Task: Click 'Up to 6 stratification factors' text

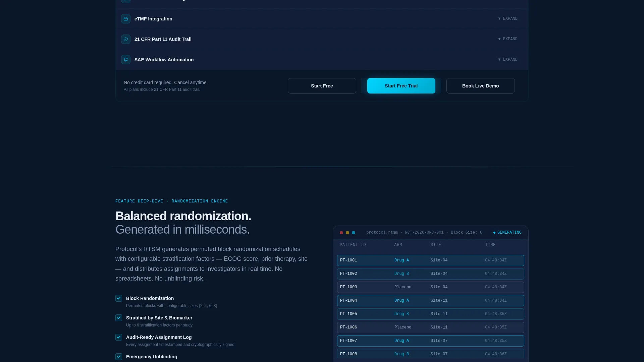Action: click(159, 325)
